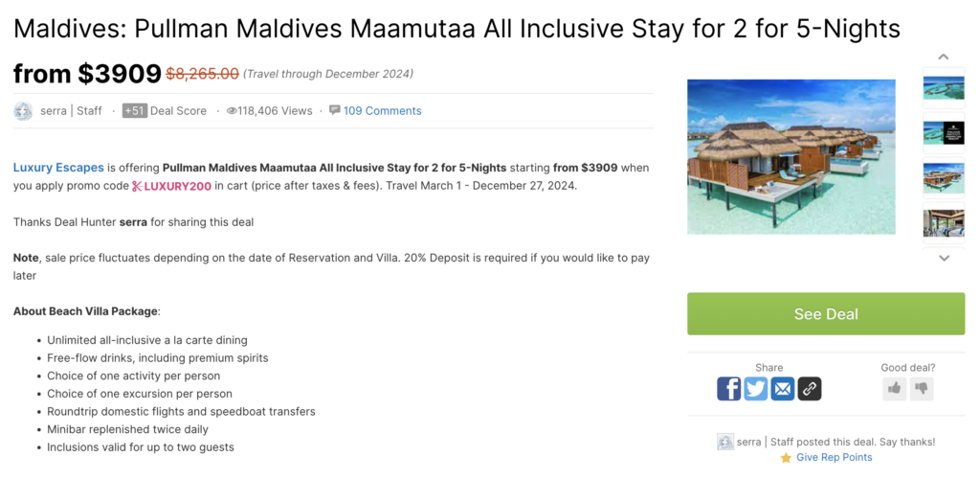Share this deal on Facebook
The width and height of the screenshot is (980, 479).
[728, 389]
